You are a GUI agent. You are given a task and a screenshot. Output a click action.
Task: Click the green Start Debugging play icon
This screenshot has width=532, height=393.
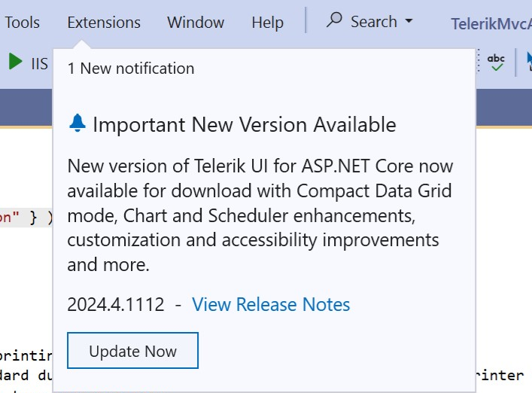(x=15, y=62)
